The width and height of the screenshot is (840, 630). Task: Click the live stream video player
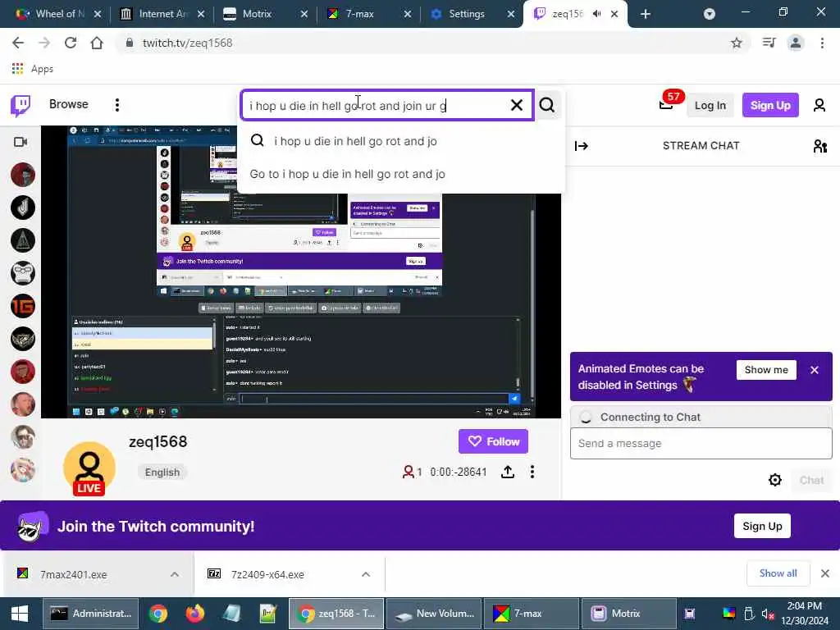pyautogui.click(x=300, y=272)
